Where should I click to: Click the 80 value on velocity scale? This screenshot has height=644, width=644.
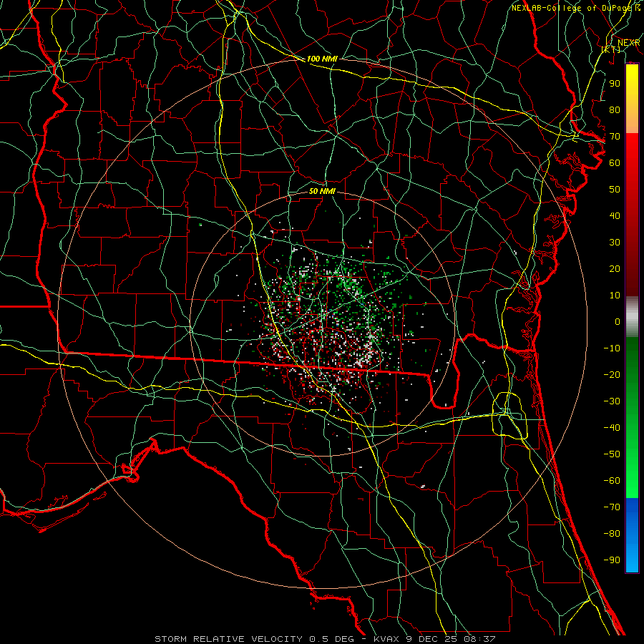(615, 110)
